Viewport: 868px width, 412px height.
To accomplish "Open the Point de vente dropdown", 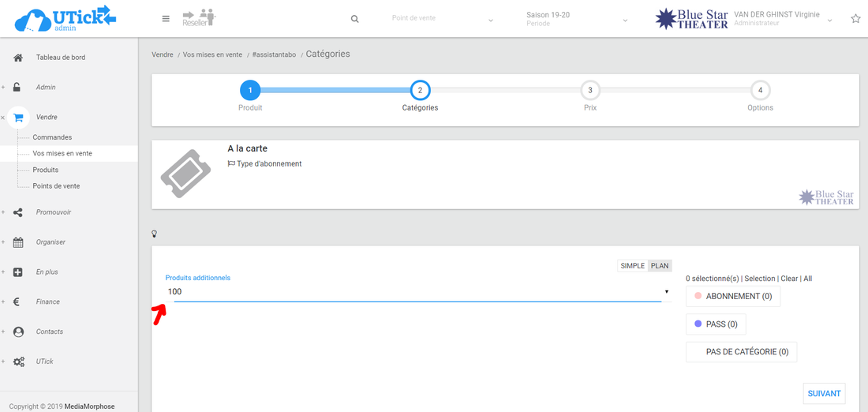I will [442, 19].
